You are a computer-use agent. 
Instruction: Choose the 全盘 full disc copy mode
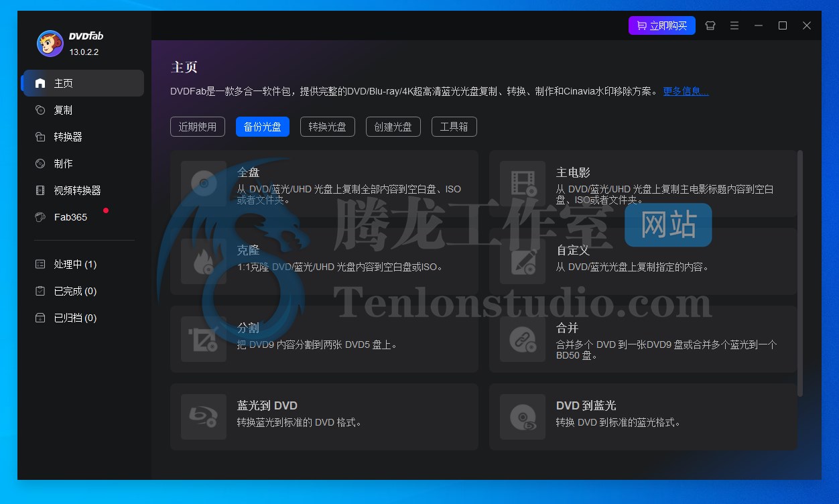point(324,184)
